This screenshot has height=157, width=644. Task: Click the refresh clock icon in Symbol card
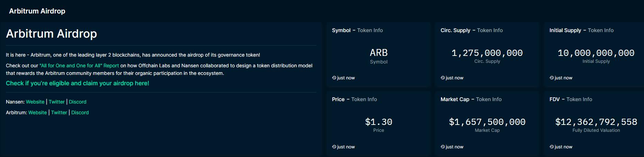coord(334,78)
